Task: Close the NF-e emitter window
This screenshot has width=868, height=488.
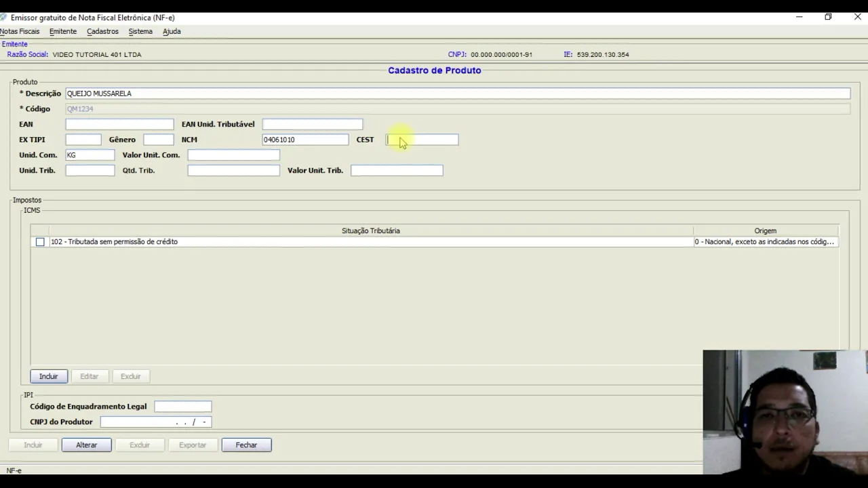Action: point(857,17)
